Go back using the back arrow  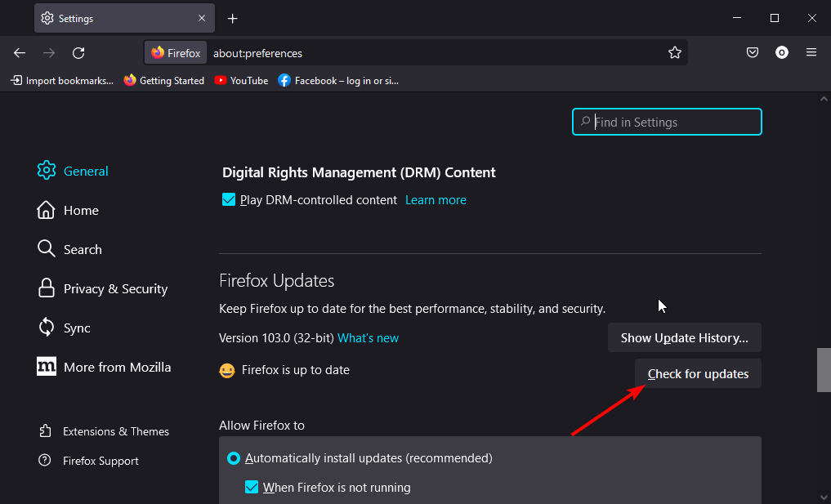pyautogui.click(x=20, y=53)
